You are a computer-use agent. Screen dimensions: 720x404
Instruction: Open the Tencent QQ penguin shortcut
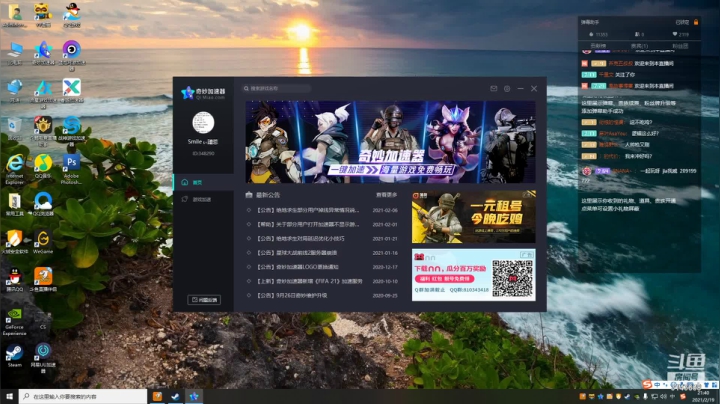tap(15, 280)
